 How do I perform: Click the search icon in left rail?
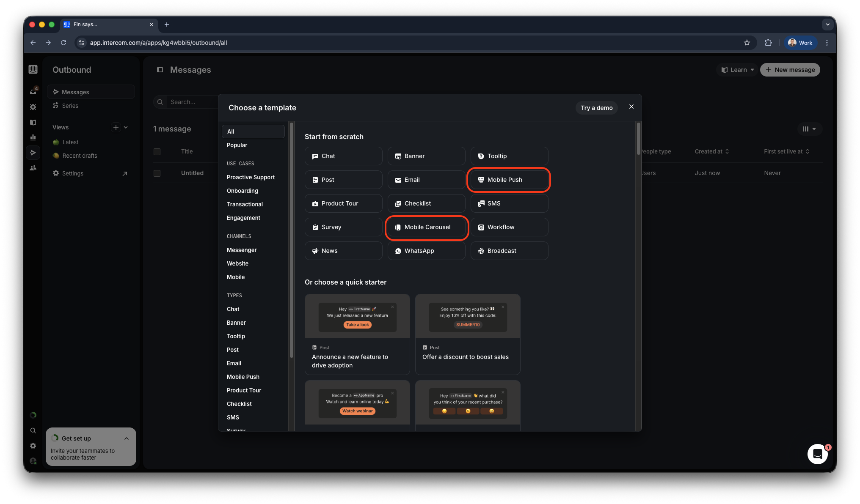33,430
